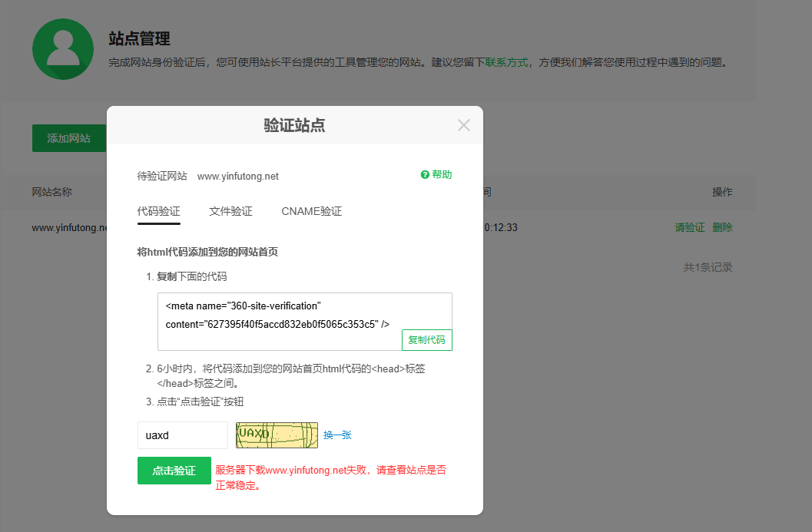The height and width of the screenshot is (532, 812).
Task: Click step 3 点击"点击验证"按钮 text
Action: (x=201, y=402)
